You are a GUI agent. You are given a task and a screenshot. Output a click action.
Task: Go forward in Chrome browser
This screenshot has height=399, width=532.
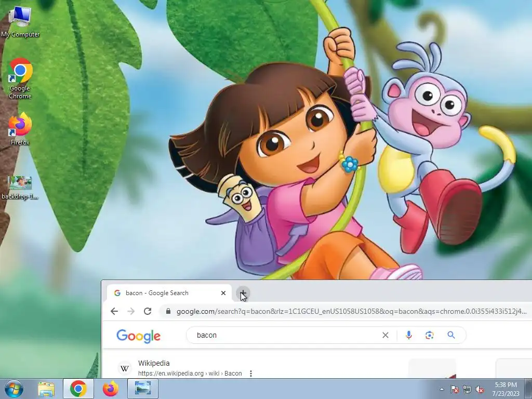pyautogui.click(x=131, y=311)
